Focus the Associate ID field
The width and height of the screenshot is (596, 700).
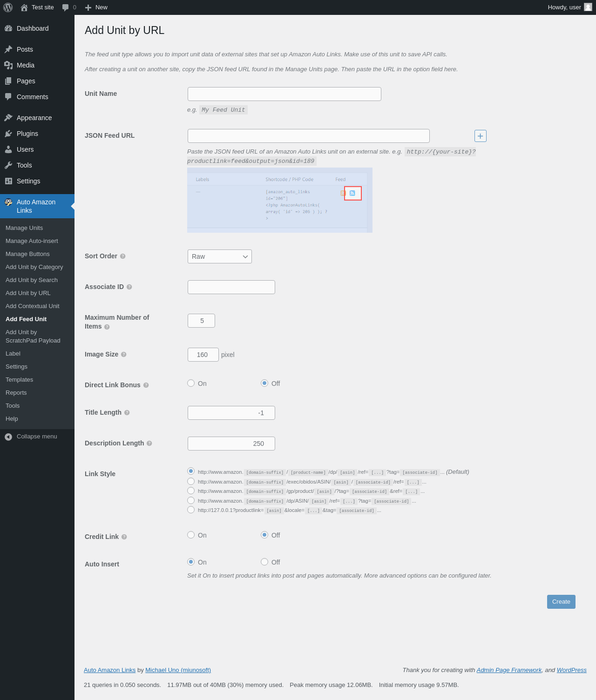pos(231,287)
